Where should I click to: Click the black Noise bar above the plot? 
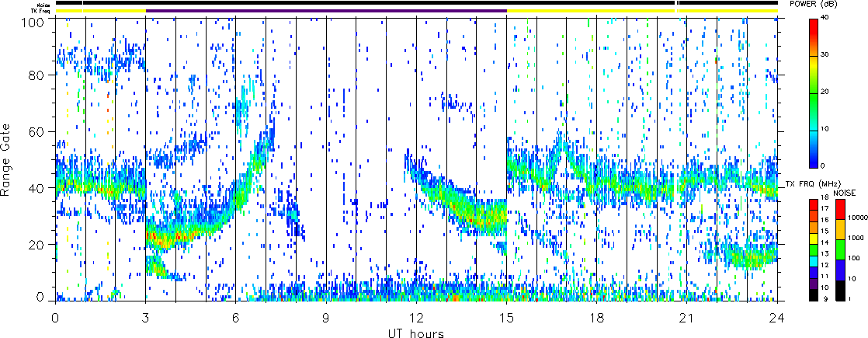pyautogui.click(x=416, y=3)
